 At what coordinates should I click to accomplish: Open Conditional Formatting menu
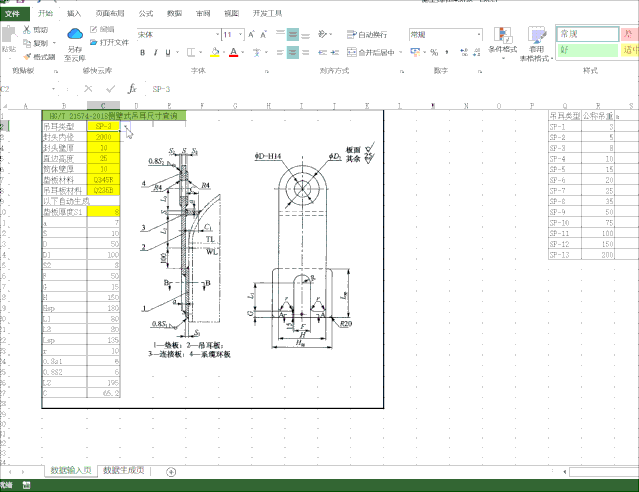pos(502,42)
